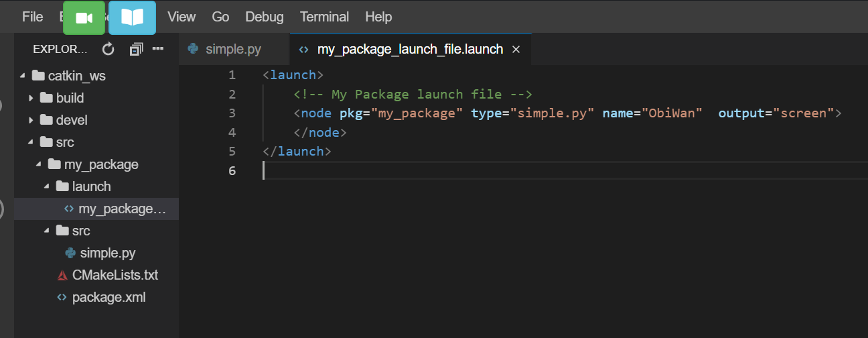
Task: Click the devel folder icon
Action: (x=46, y=120)
